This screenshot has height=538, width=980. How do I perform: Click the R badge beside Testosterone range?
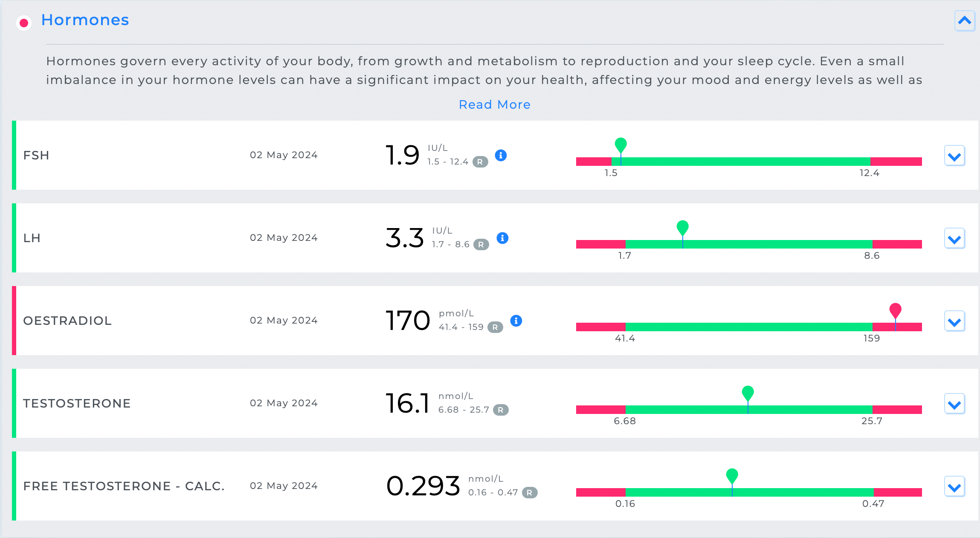pos(501,410)
